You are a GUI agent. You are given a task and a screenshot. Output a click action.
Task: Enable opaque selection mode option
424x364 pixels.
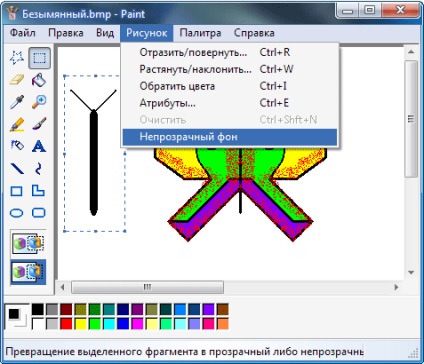28,244
